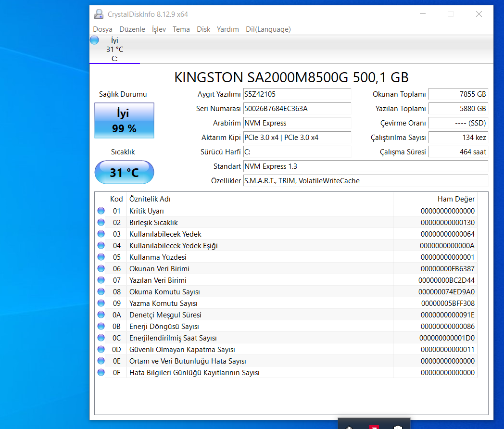Select the C: drive tab at 31 °C
The width and height of the screenshot is (504, 429).
pyautogui.click(x=114, y=49)
